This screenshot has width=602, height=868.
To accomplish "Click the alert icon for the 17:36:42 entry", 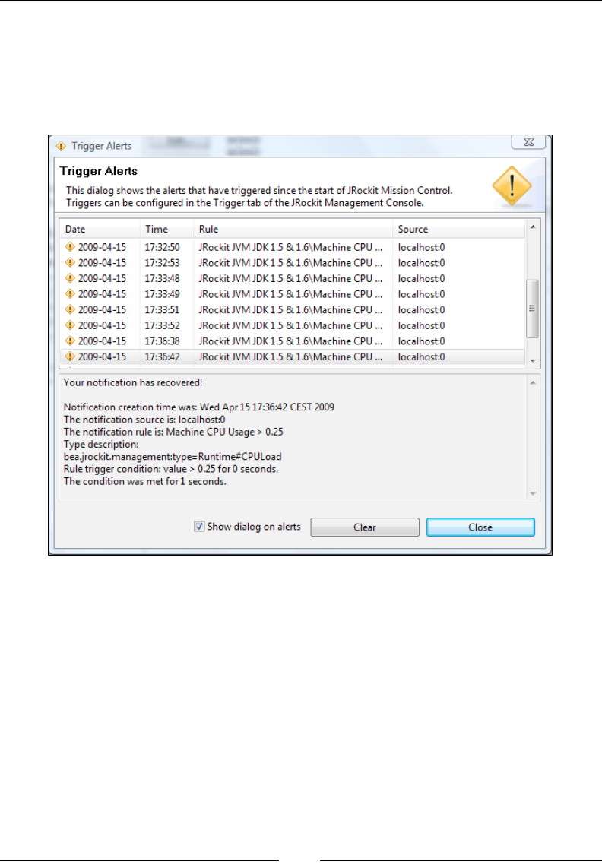I will pos(70,356).
